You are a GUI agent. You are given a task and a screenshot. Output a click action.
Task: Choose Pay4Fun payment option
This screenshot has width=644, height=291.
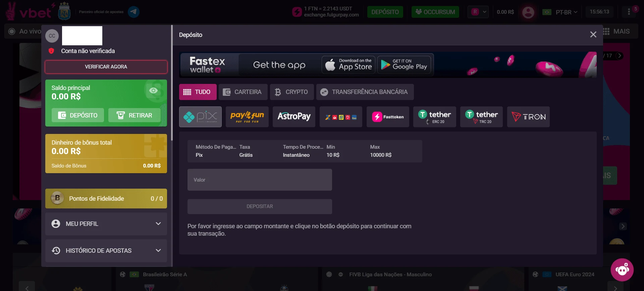click(x=247, y=117)
